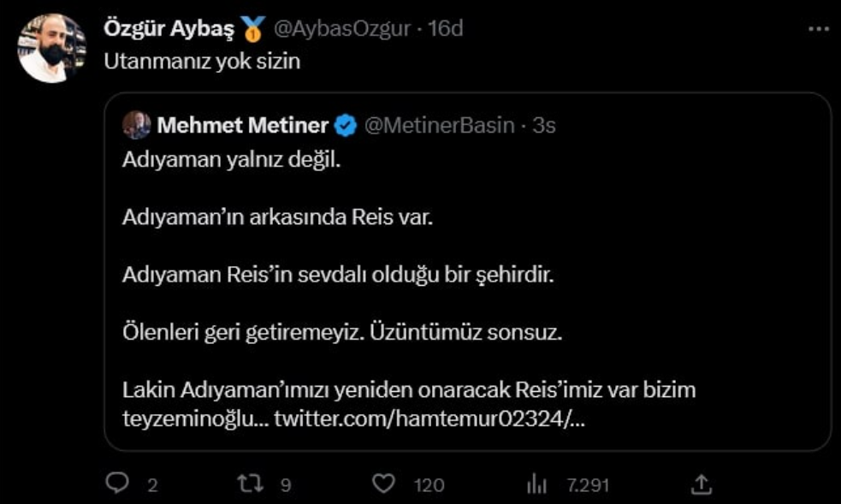Click the share upload icon

point(702,483)
